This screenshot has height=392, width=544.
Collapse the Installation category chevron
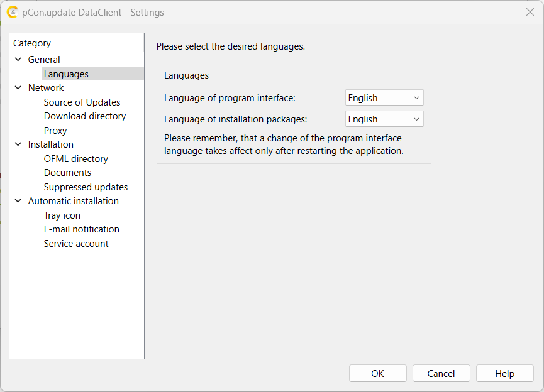coord(18,144)
